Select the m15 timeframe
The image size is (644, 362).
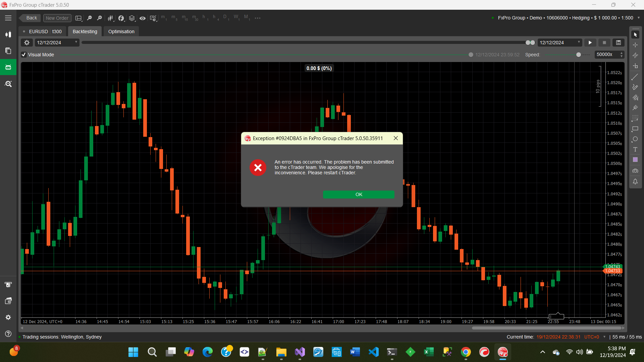(184, 18)
